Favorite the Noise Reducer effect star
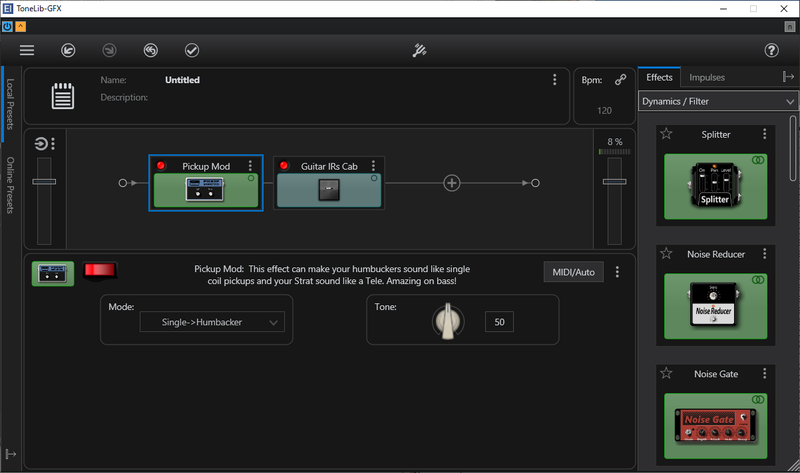 pos(666,253)
